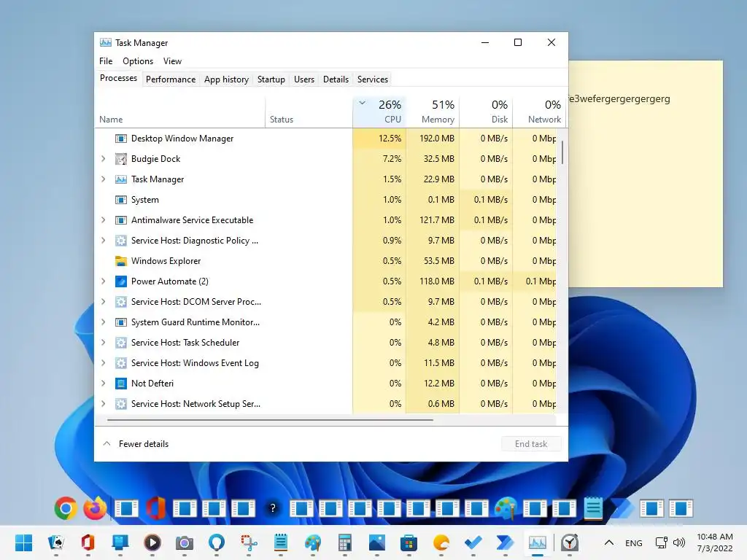The height and width of the screenshot is (560, 747).
Task: Open the volume control in system tray
Action: [x=679, y=542]
